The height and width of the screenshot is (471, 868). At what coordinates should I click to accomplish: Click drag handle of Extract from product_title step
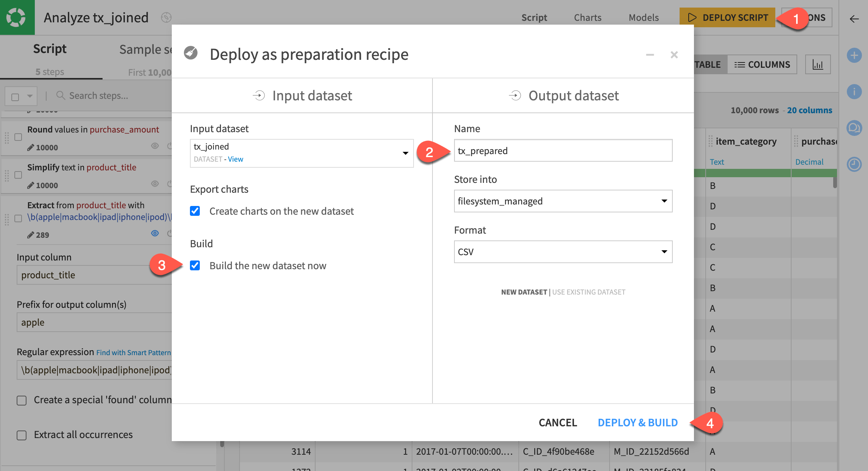[x=6, y=220]
